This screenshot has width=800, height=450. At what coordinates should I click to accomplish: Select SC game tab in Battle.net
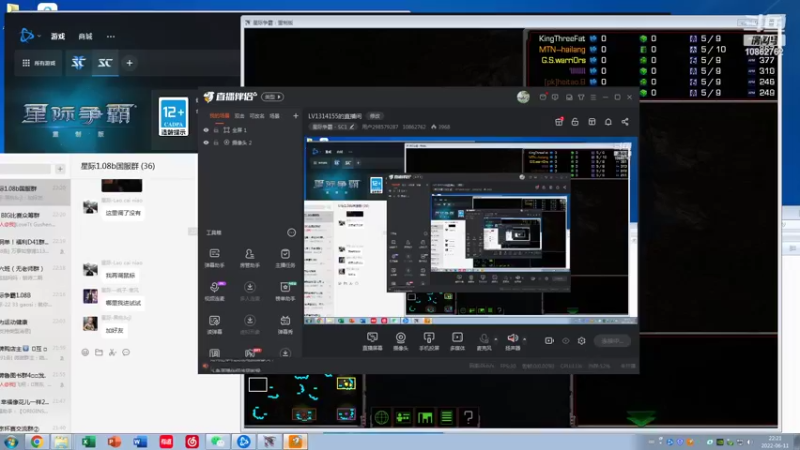click(x=105, y=63)
